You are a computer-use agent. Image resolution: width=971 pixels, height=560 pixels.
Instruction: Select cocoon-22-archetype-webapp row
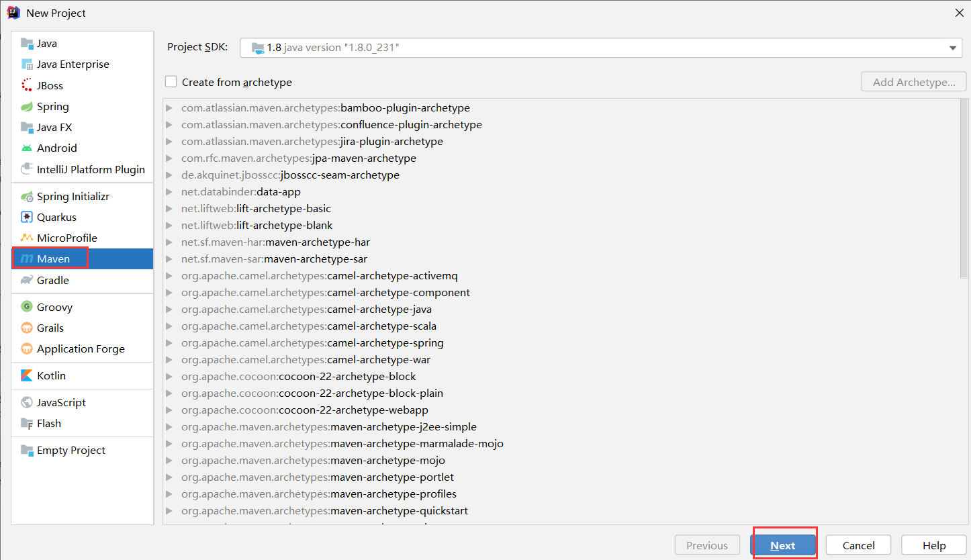point(561,410)
